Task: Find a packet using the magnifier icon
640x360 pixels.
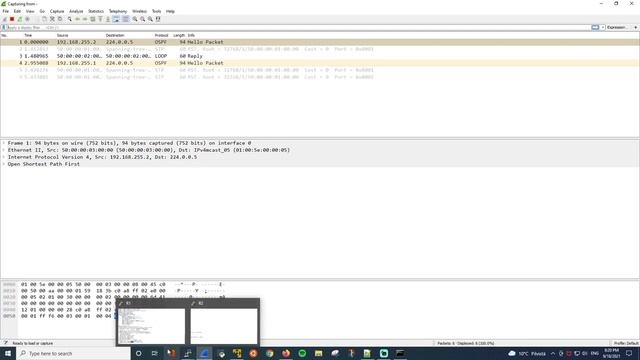Action: point(70,19)
